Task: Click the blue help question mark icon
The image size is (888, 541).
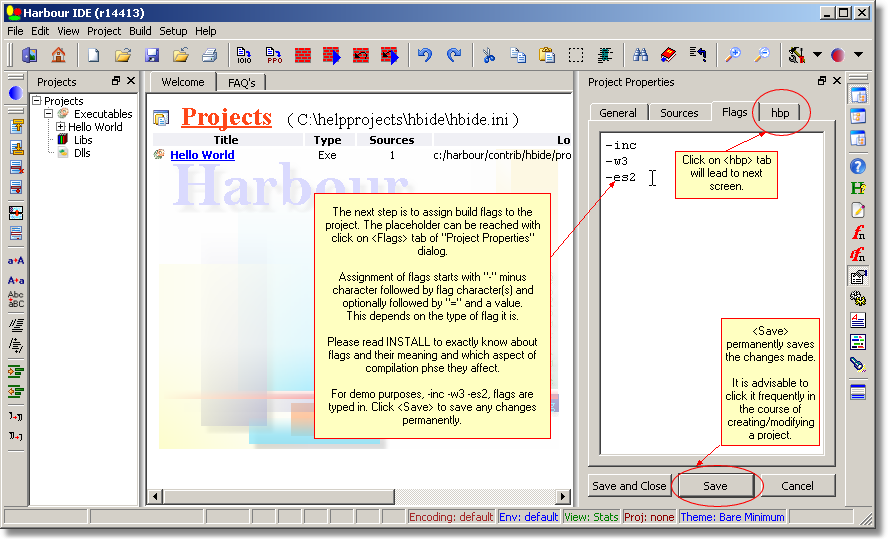Action: click(x=858, y=167)
